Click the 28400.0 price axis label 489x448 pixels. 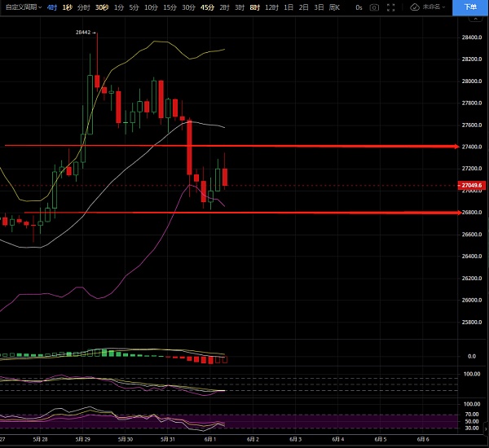tap(472, 37)
